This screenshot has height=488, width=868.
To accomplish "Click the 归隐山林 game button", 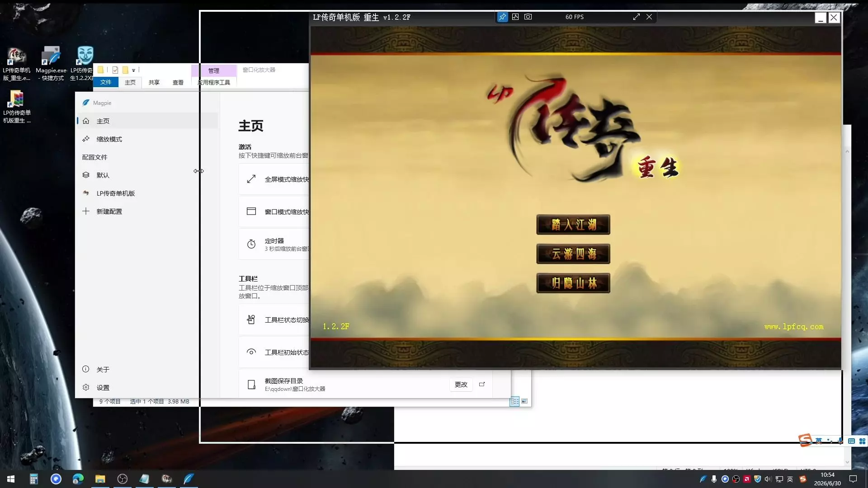I will click(x=573, y=283).
